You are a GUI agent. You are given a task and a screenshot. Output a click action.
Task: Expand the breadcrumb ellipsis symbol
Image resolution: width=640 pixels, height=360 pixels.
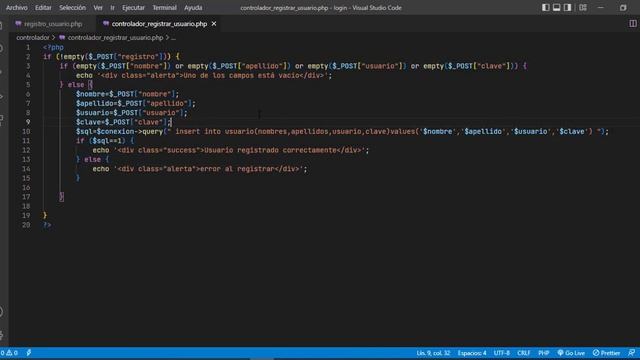coord(173,38)
